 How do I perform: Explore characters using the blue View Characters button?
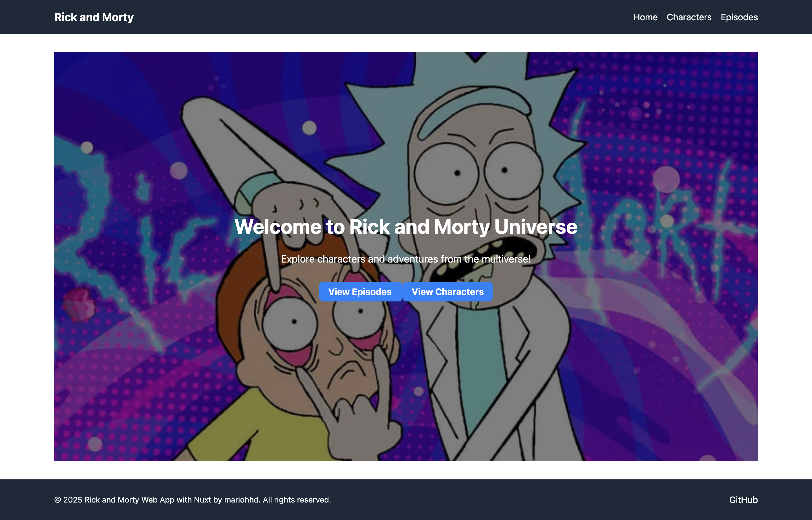tap(447, 291)
